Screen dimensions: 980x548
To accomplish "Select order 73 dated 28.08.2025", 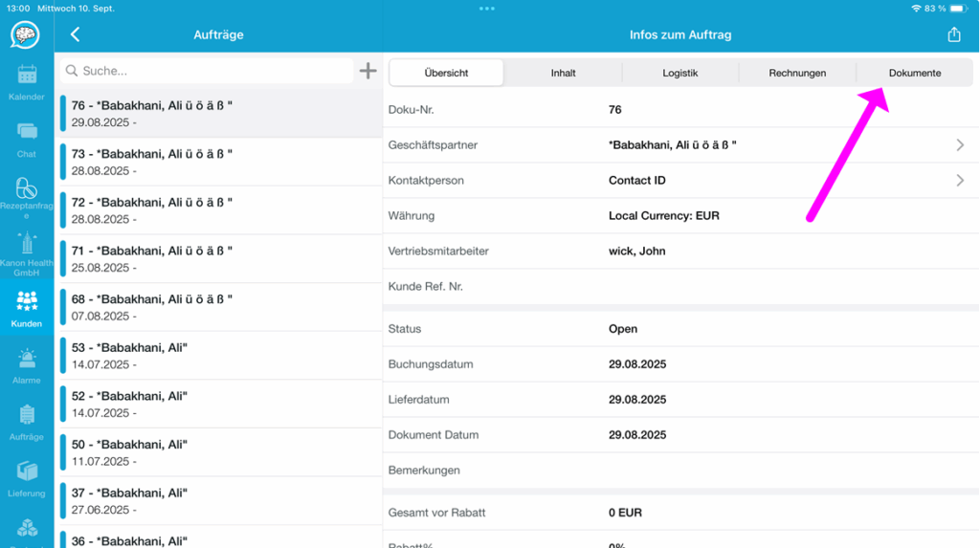I will (x=221, y=162).
